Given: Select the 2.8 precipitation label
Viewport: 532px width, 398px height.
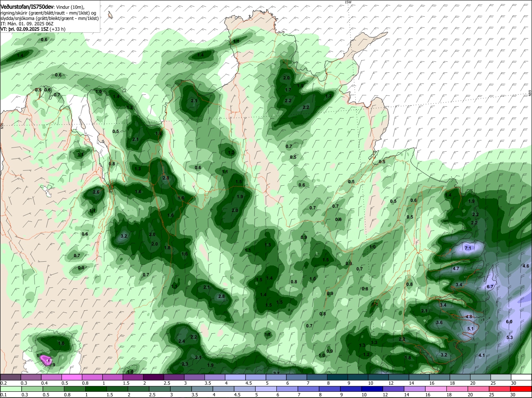Looking at the screenshot, I should coord(221,296).
